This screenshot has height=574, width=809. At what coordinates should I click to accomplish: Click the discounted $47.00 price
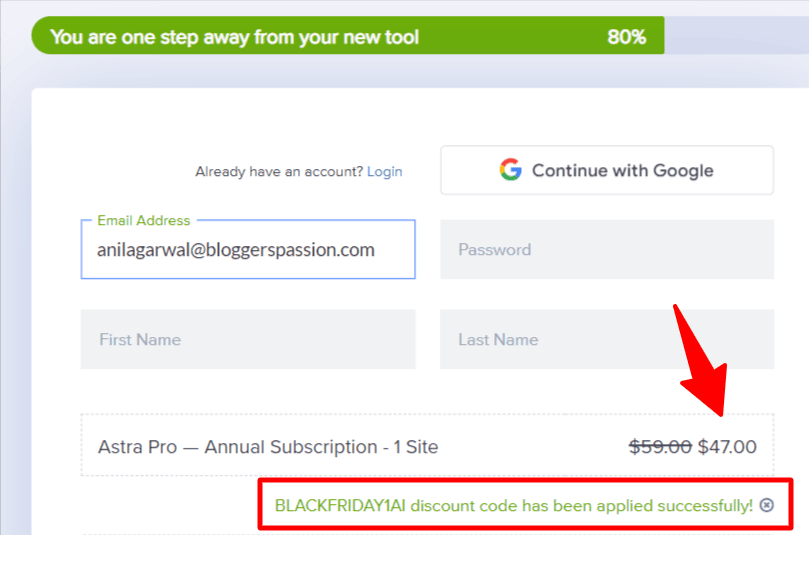(x=727, y=447)
